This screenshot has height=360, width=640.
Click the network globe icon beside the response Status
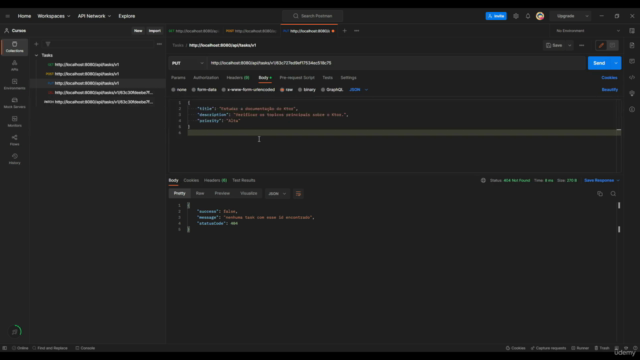pos(483,180)
